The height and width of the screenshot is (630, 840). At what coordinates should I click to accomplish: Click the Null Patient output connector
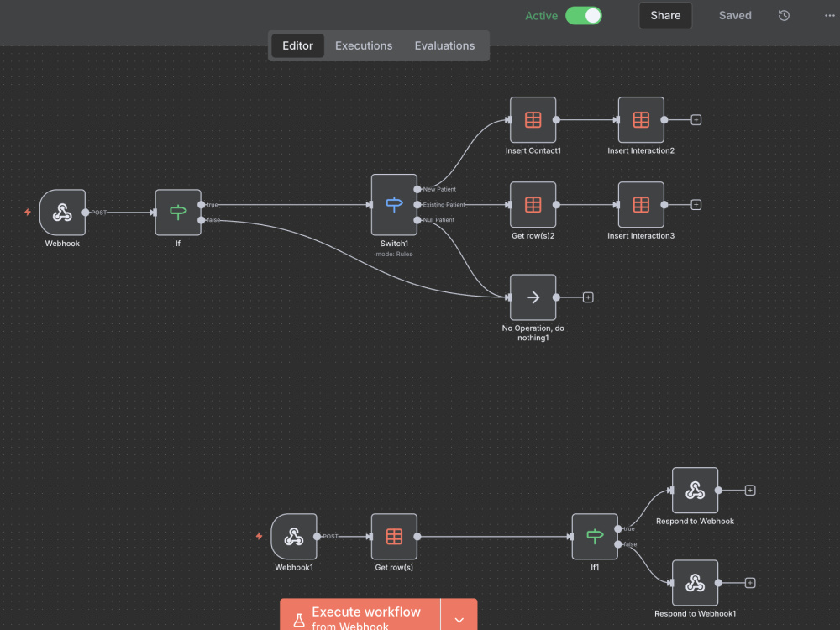tap(417, 220)
